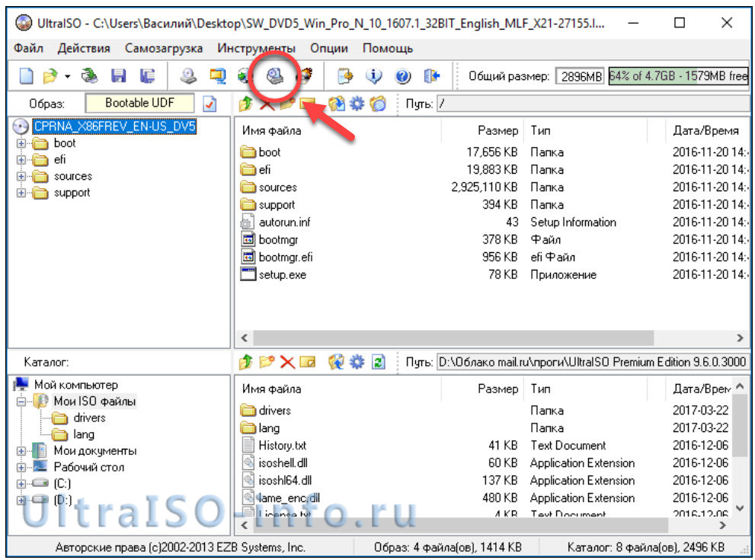
Task: Sort image files by Тип column
Action: click(x=585, y=130)
